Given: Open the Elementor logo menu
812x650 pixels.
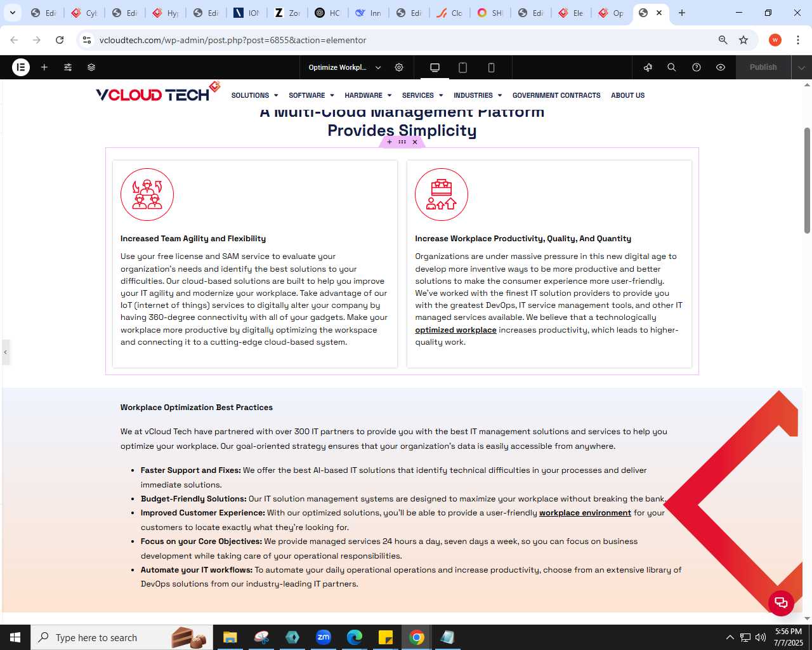Looking at the screenshot, I should click(x=21, y=67).
